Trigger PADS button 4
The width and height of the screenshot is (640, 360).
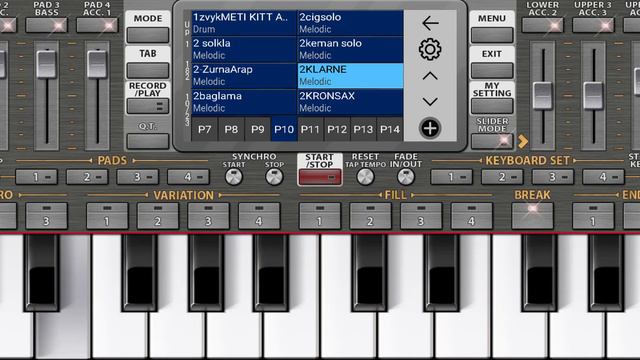coord(189,177)
